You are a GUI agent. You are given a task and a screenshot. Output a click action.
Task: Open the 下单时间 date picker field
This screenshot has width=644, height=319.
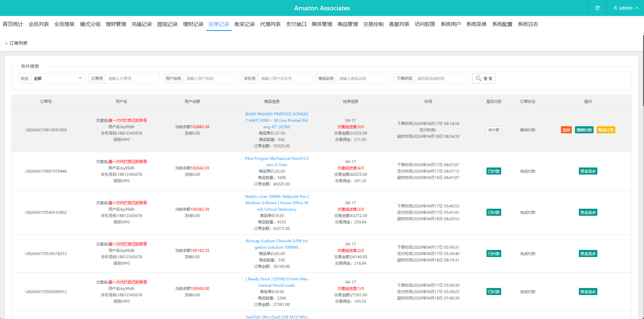coord(441,78)
